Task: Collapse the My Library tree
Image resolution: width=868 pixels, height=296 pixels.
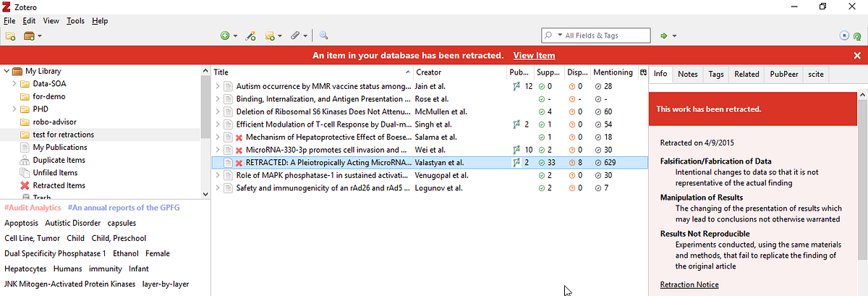Action: pyautogui.click(x=6, y=71)
